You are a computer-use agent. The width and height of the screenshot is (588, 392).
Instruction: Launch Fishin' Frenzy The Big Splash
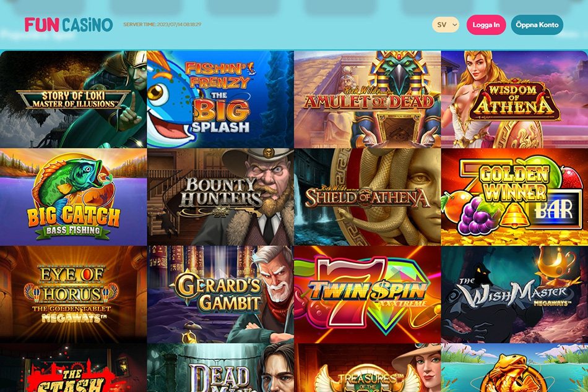[220, 100]
